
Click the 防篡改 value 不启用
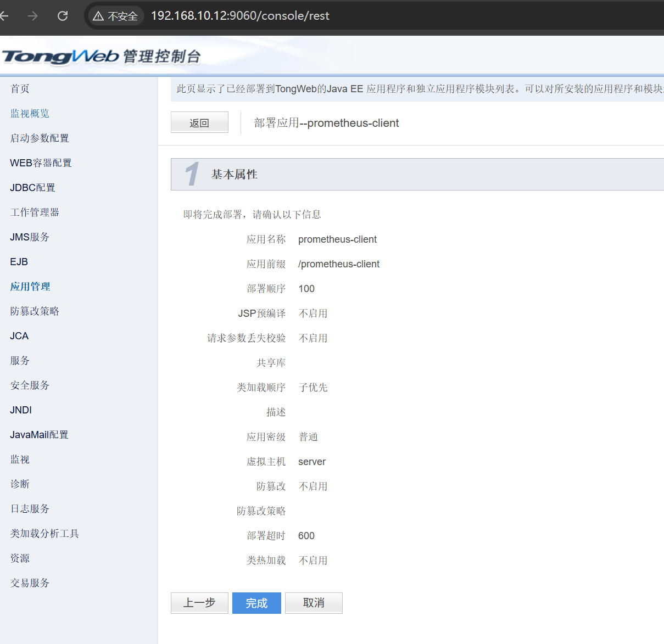pyautogui.click(x=313, y=486)
